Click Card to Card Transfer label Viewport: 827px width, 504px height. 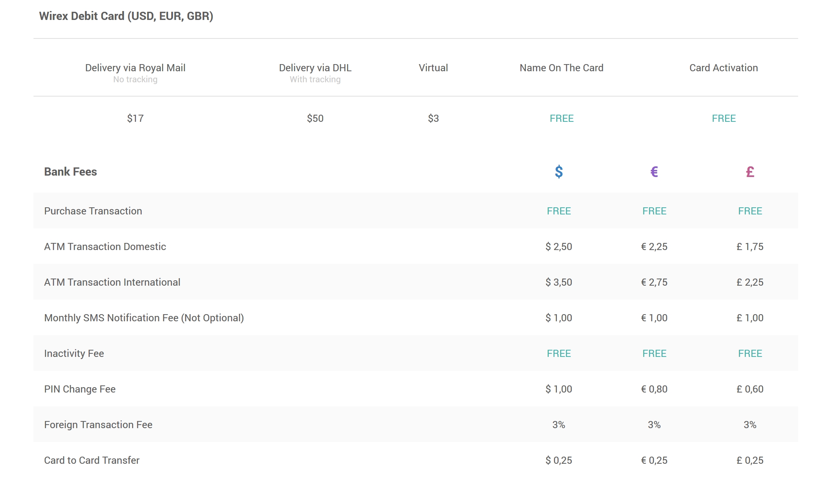92,460
